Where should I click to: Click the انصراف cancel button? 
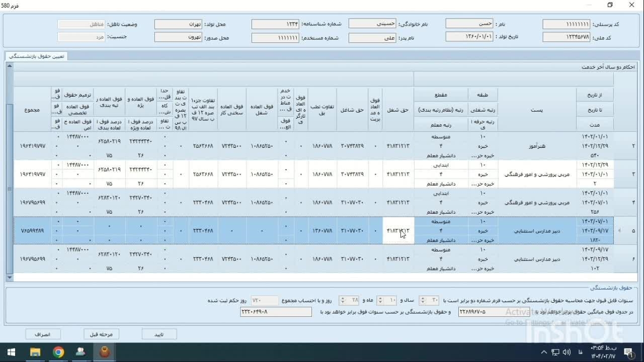tap(43, 334)
